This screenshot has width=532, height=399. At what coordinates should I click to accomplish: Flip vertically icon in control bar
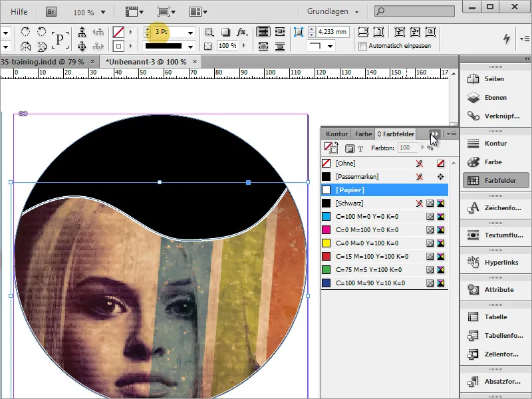pos(42,46)
